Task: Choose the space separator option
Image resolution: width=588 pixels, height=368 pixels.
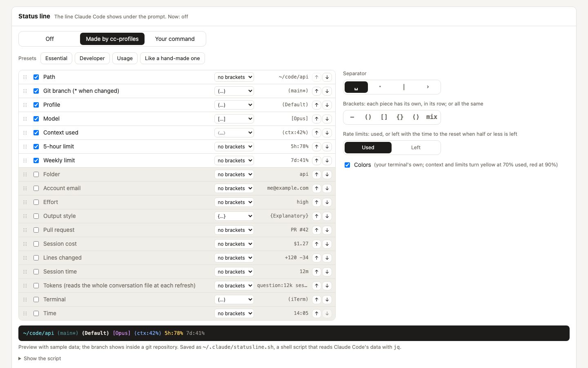Action: click(x=356, y=87)
